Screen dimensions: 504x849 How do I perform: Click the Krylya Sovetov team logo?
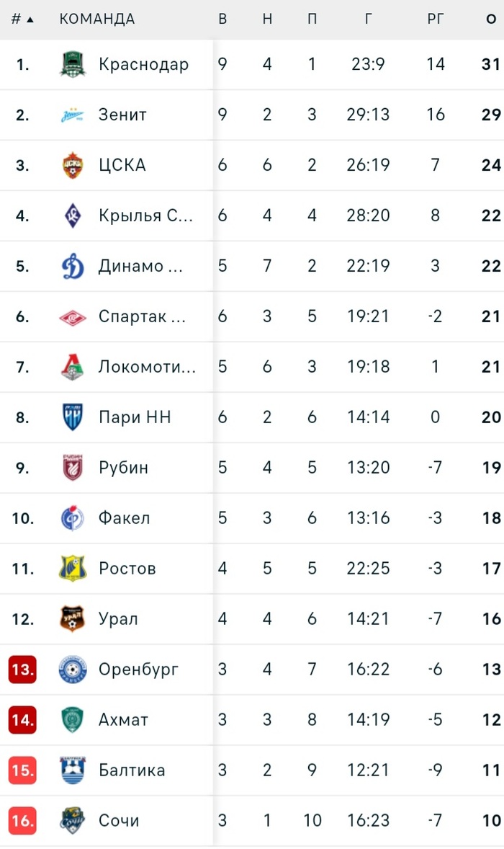[x=73, y=215]
